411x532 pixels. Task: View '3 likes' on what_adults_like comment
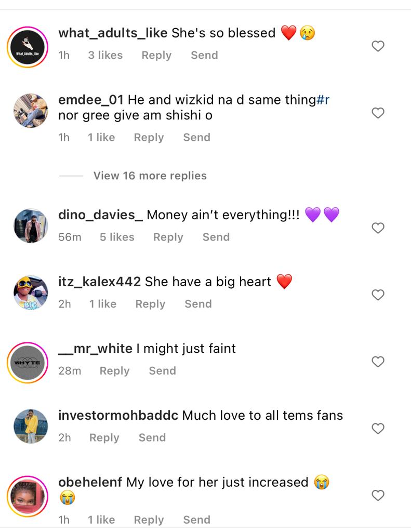pyautogui.click(x=105, y=55)
